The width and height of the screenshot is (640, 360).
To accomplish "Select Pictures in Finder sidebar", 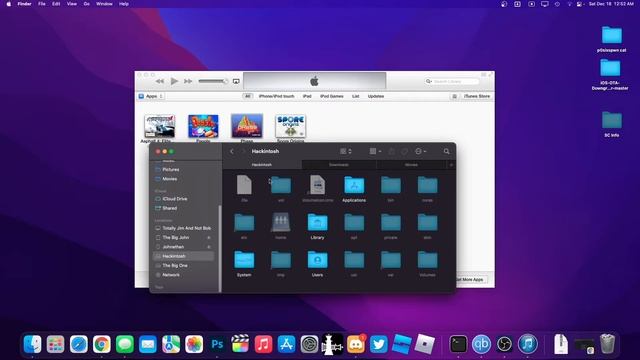I will coord(171,169).
